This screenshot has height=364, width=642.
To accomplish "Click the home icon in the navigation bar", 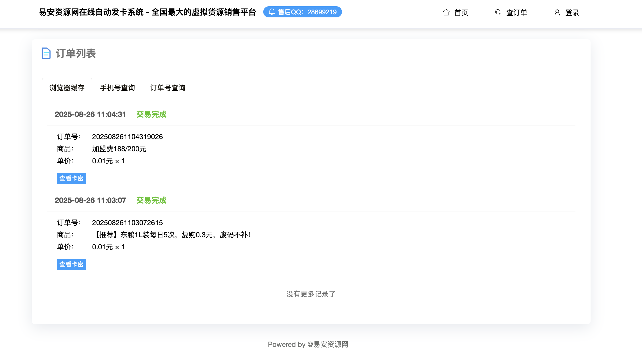I will pos(446,12).
